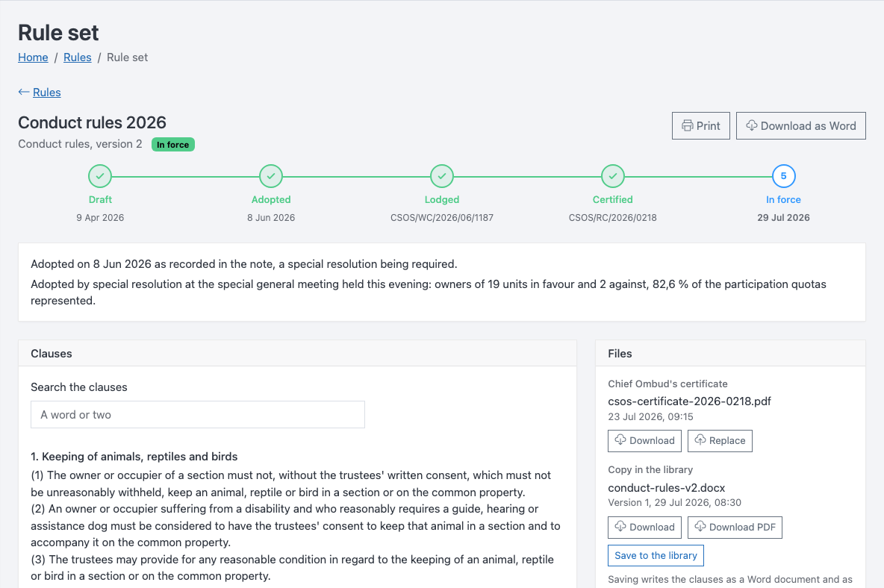Select the Certified step check circle
The image size is (884, 588).
pyautogui.click(x=613, y=176)
